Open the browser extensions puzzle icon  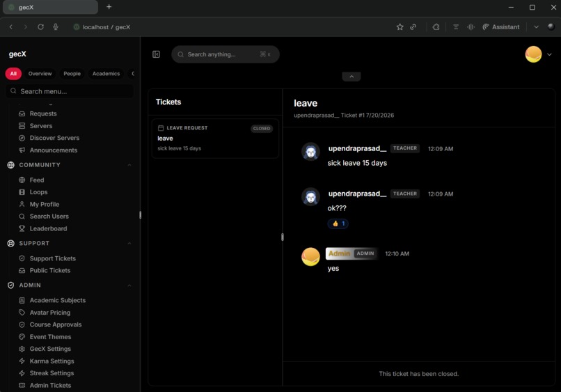pyautogui.click(x=436, y=27)
